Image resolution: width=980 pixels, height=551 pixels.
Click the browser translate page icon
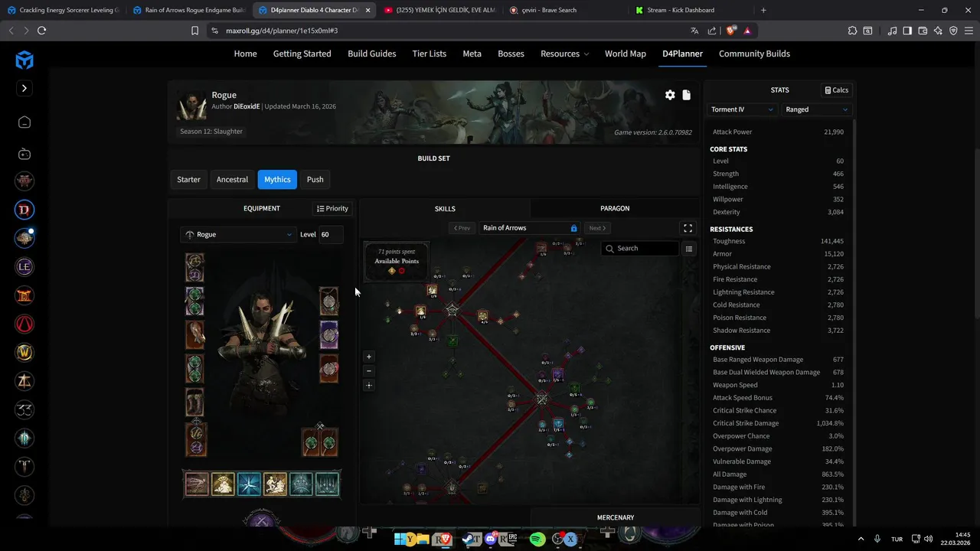pyautogui.click(x=694, y=31)
